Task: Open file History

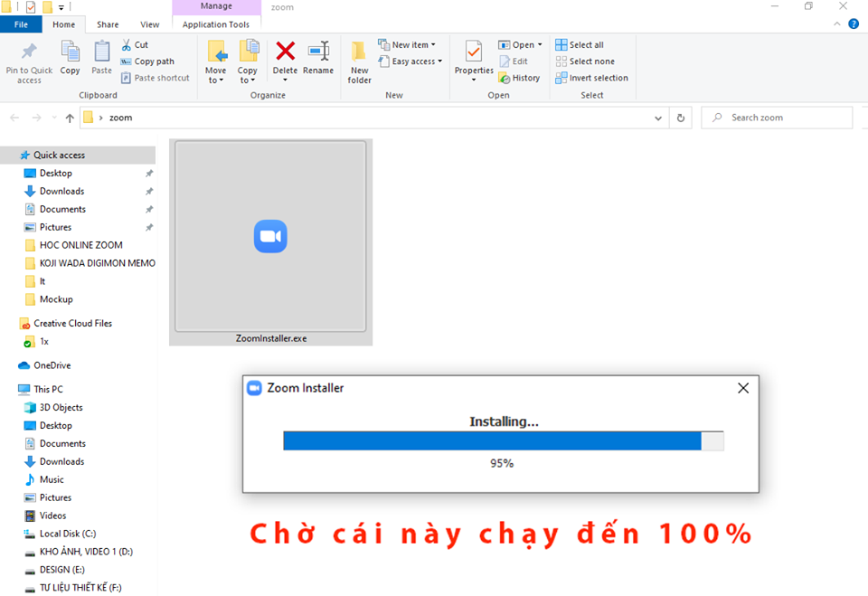Action: [x=519, y=78]
